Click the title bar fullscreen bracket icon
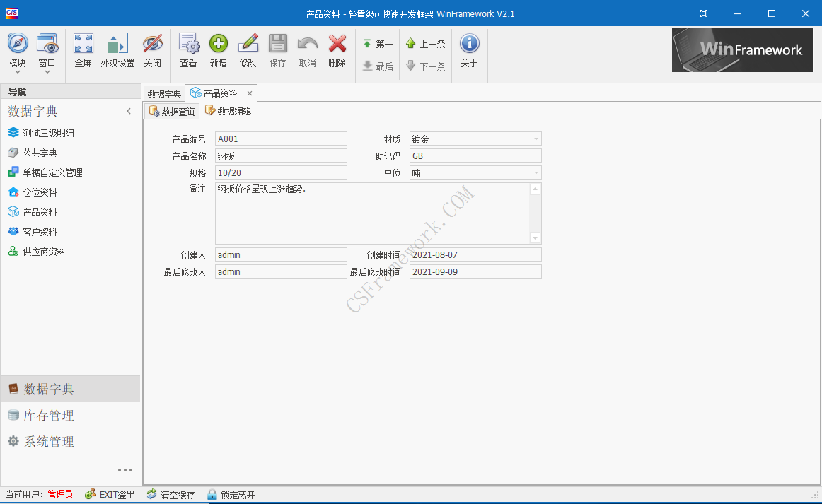822x504 pixels. (x=704, y=13)
